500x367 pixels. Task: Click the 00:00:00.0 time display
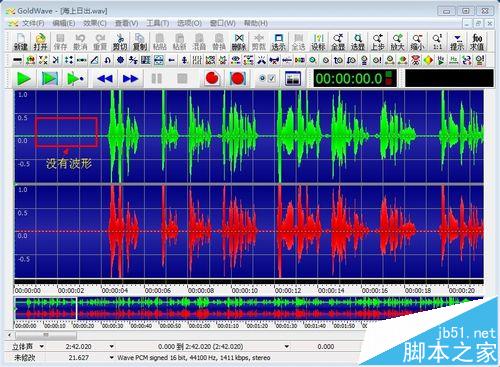[x=355, y=79]
